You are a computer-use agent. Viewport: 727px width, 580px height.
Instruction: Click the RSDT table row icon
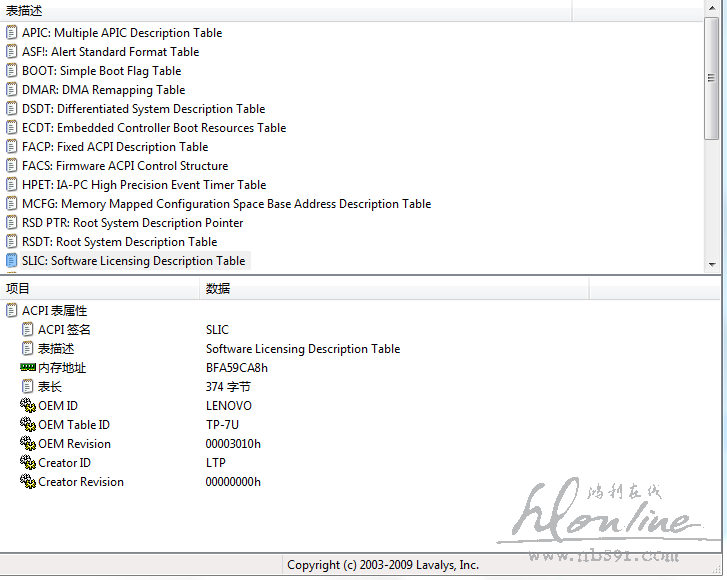coord(12,242)
